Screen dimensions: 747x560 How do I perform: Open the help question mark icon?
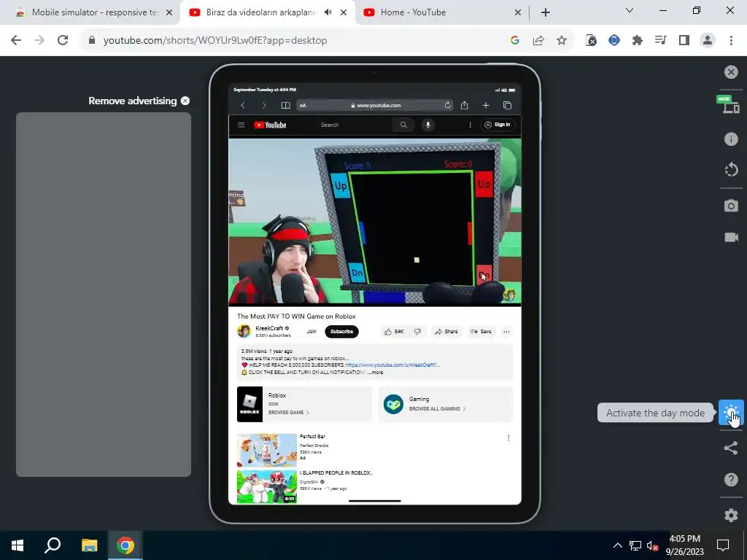[x=731, y=479]
